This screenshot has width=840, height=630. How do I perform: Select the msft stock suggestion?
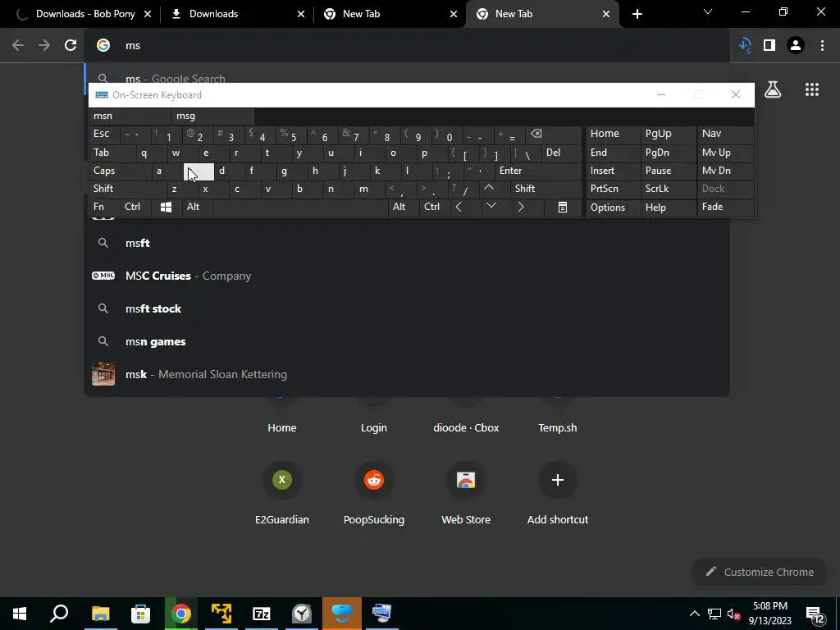407,308
